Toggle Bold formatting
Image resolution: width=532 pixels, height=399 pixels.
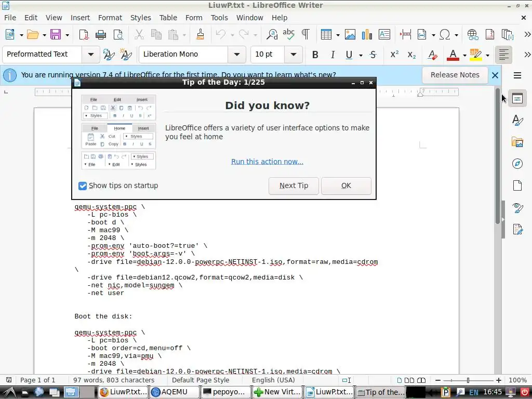coord(315,55)
